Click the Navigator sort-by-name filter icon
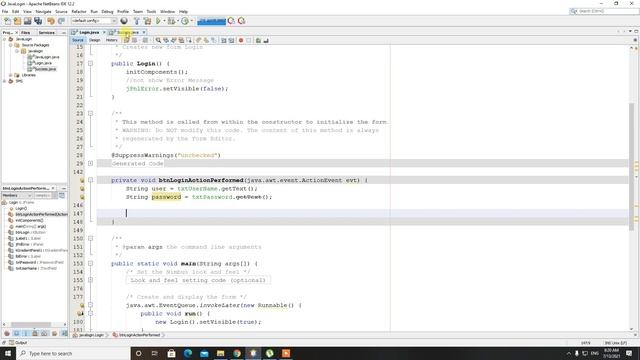The height and width of the screenshot is (360, 640). [x=64, y=333]
